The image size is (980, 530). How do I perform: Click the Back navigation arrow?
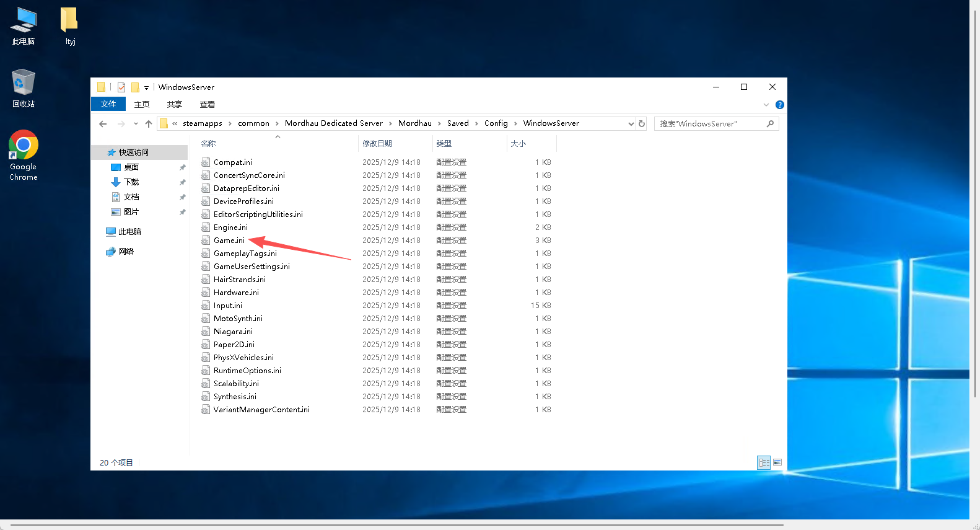pos(103,124)
